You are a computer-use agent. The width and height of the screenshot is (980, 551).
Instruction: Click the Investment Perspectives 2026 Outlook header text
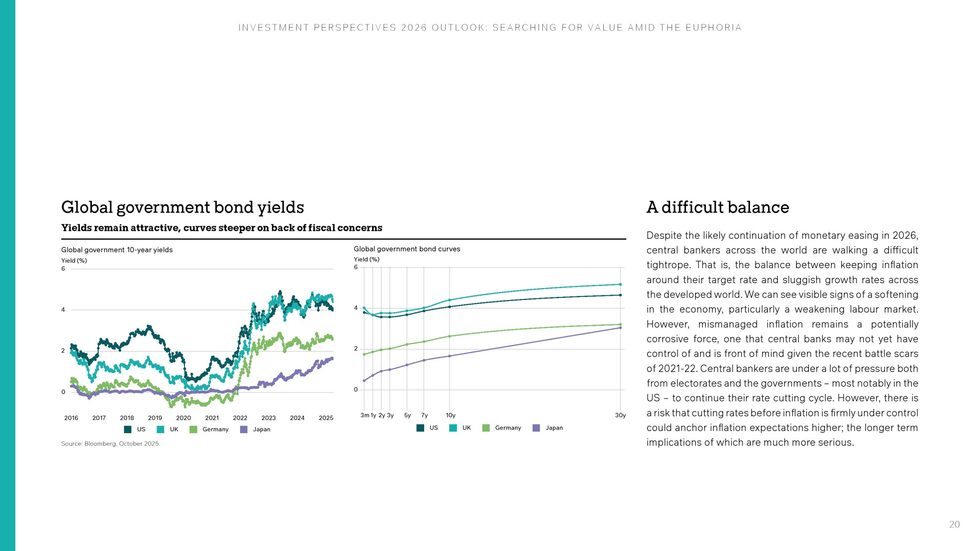pyautogui.click(x=490, y=28)
